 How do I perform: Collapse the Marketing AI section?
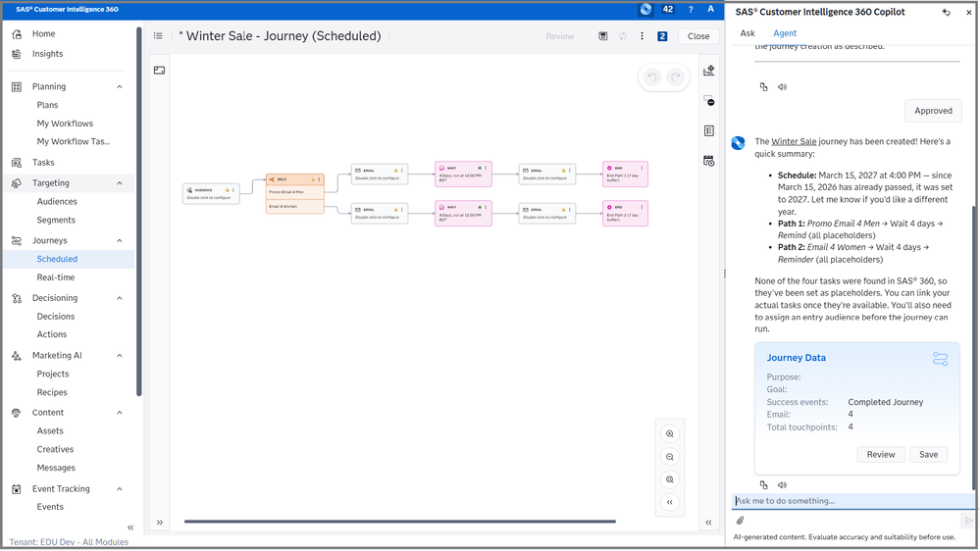[120, 356]
